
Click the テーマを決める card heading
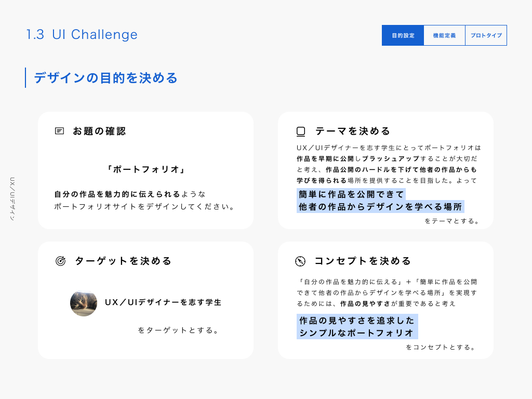click(x=353, y=131)
